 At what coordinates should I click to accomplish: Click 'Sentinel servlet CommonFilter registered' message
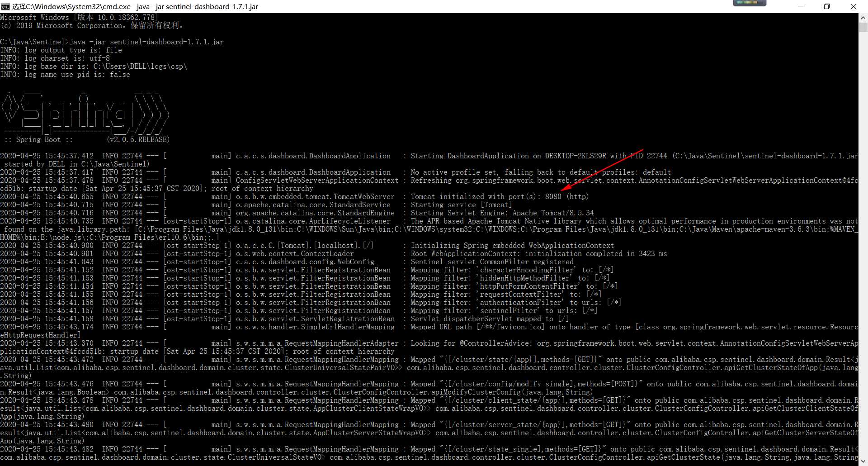click(x=492, y=262)
